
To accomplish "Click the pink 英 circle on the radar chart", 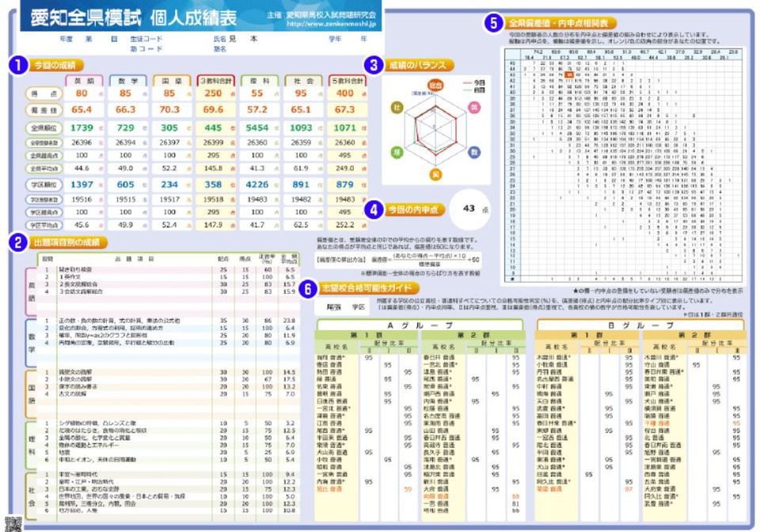I will coord(474,107).
